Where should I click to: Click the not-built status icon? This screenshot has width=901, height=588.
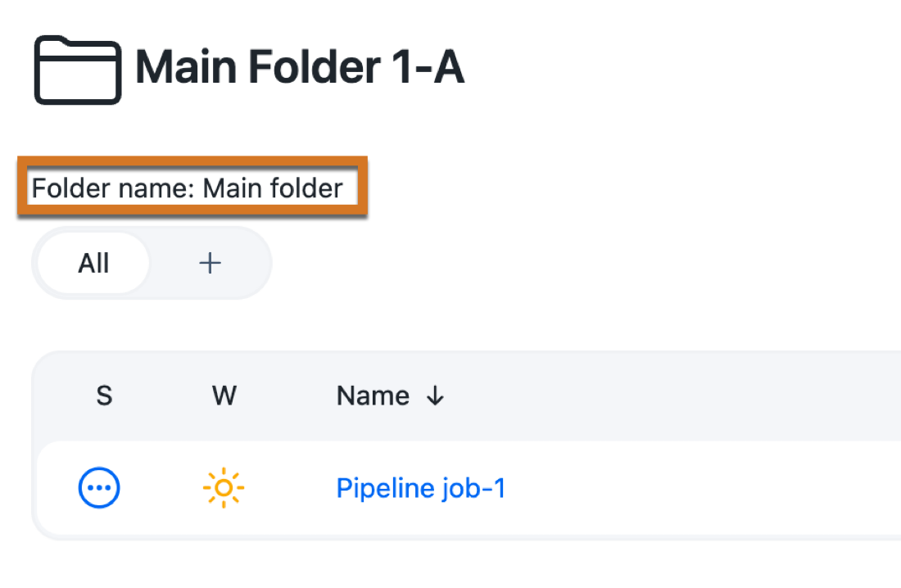(99, 488)
